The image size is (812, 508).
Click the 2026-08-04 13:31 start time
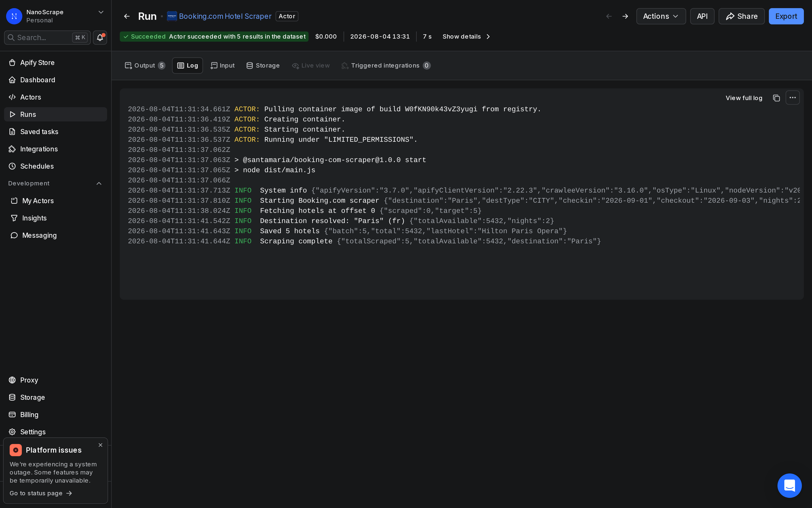point(380,37)
